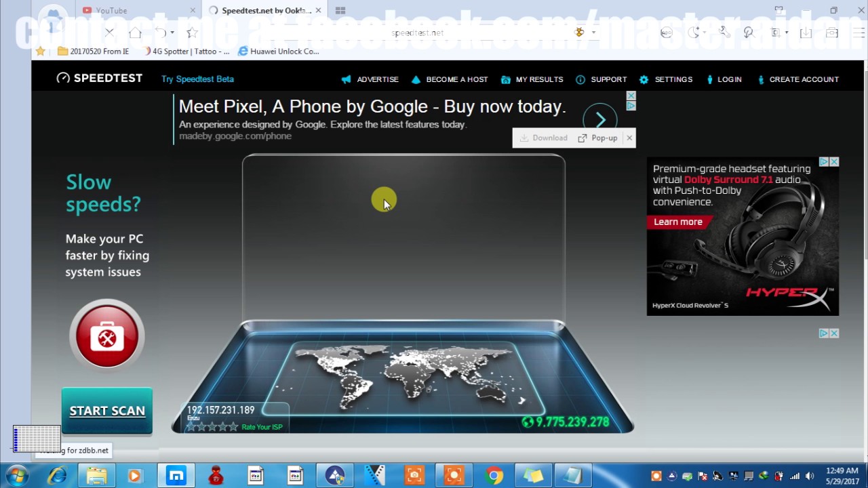The height and width of the screenshot is (488, 868).
Task: Click the Pop-up button in floating bar
Action: [x=597, y=138]
